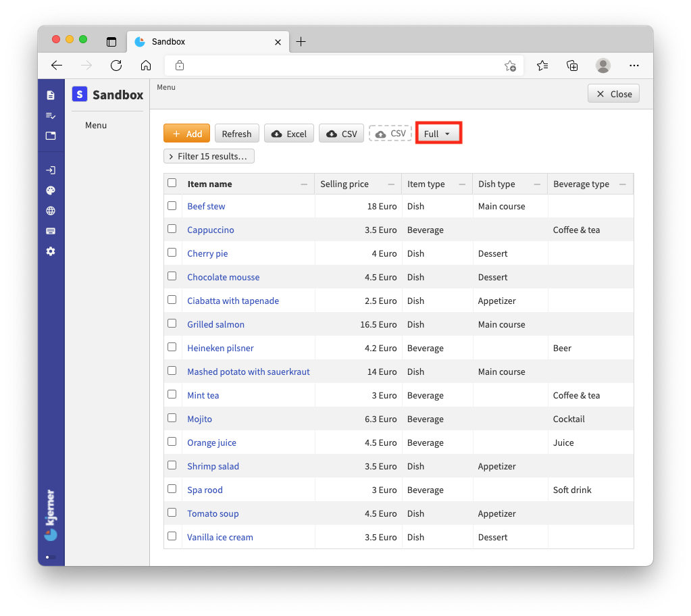Image resolution: width=691 pixels, height=616 pixels.
Task: Check the Beef stew row checkbox
Action: click(x=172, y=206)
